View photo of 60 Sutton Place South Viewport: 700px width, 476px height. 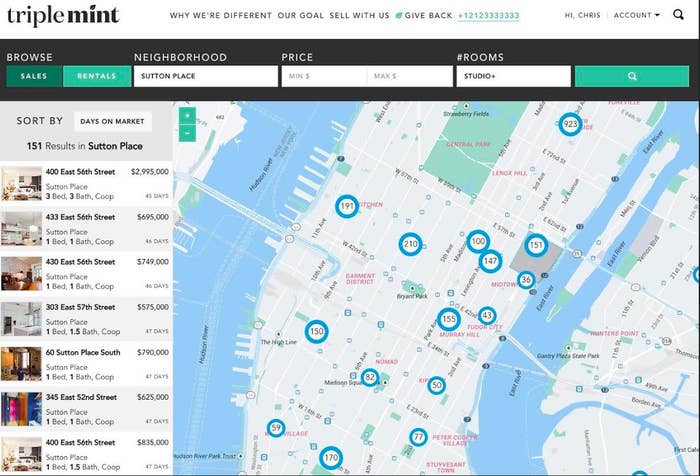pyautogui.click(x=21, y=364)
